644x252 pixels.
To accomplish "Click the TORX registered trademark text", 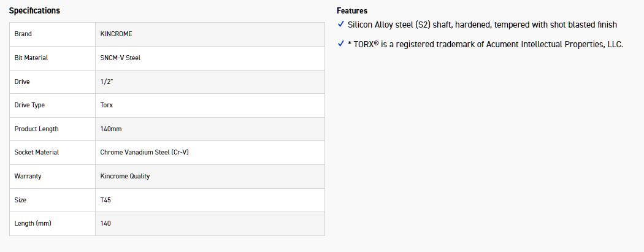I will tap(485, 44).
